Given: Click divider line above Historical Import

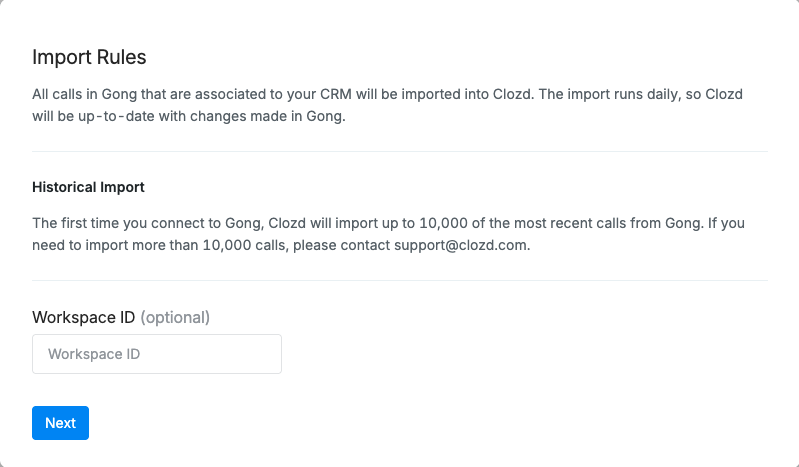Looking at the screenshot, I should (400, 151).
